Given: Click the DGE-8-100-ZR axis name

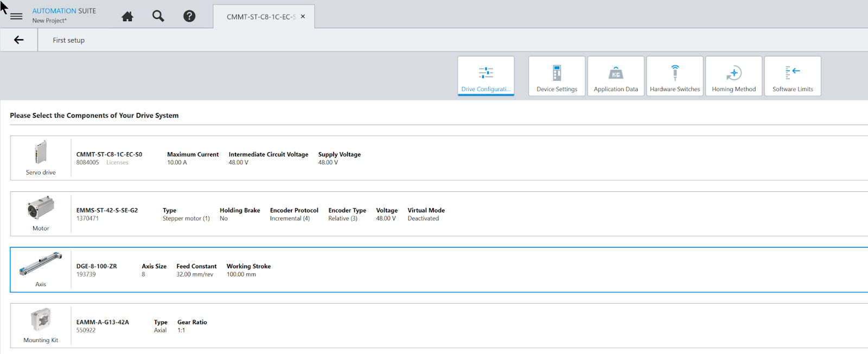Looking at the screenshot, I should 97,266.
